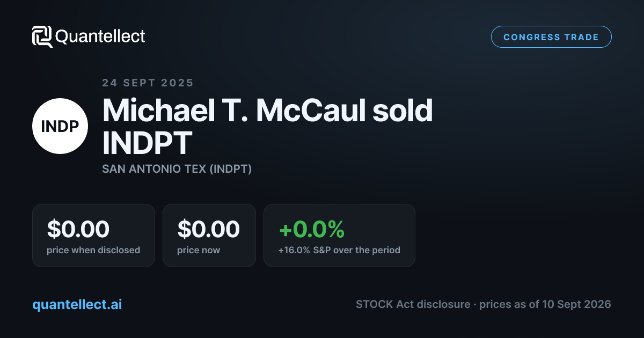The image size is (644, 338).
Task: Click the STOCK Act disclosure text
Action: coord(413,304)
